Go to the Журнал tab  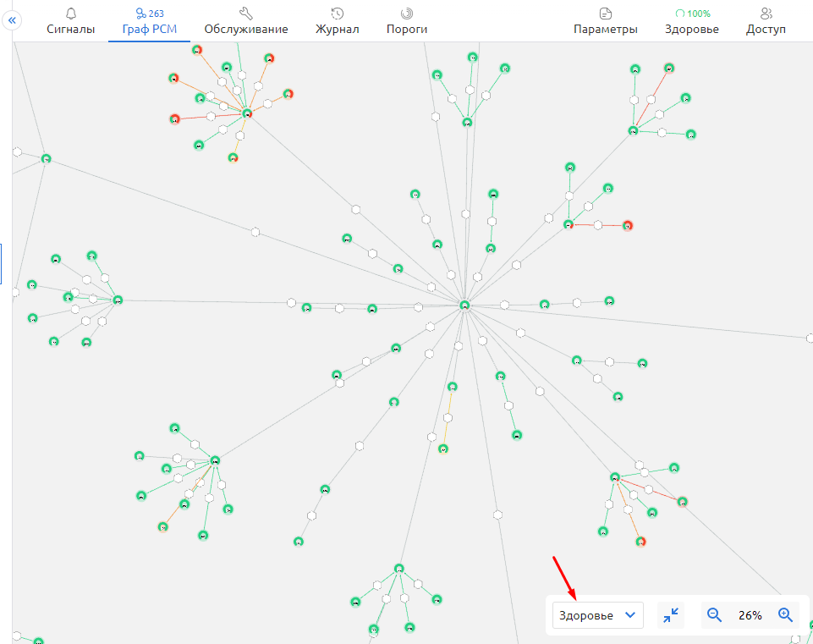(337, 21)
